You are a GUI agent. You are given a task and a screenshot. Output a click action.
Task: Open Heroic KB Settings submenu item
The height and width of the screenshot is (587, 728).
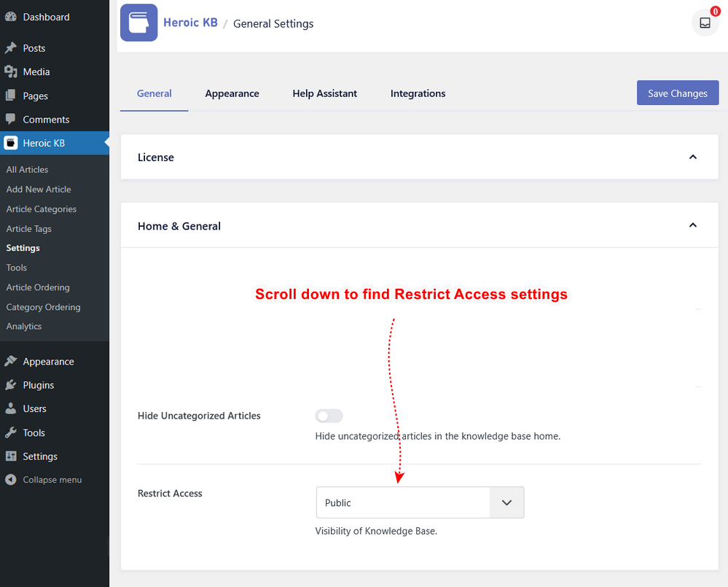pos(23,248)
